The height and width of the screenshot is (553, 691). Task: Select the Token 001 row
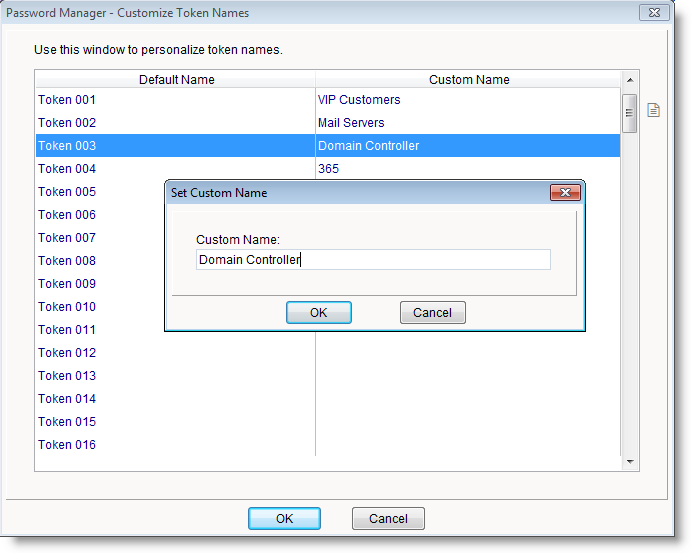67,100
